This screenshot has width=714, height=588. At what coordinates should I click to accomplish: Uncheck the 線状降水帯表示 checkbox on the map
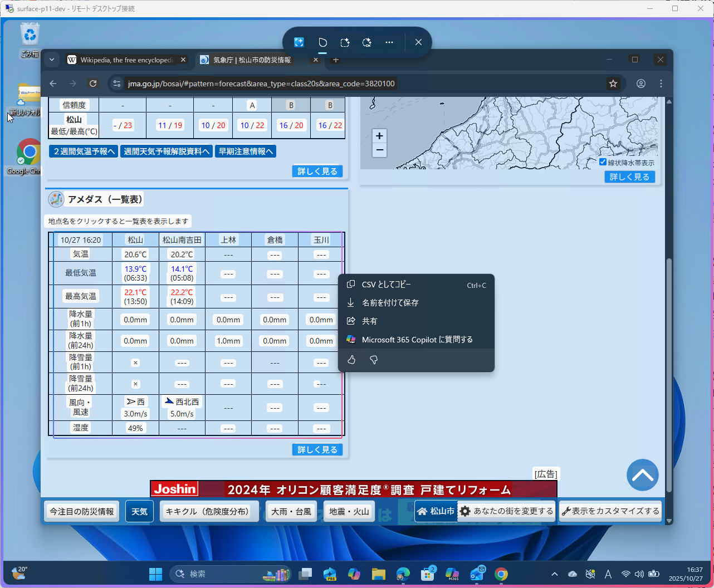[x=603, y=162]
